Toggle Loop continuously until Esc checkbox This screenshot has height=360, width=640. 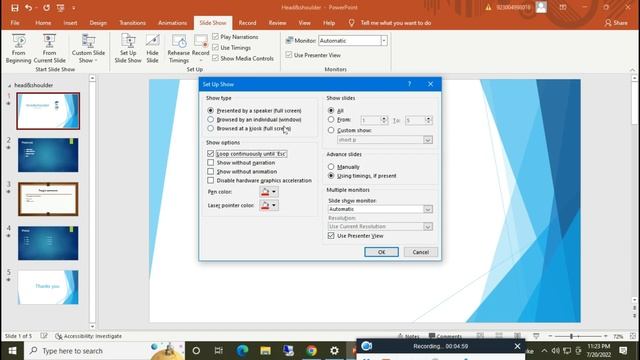pos(211,154)
